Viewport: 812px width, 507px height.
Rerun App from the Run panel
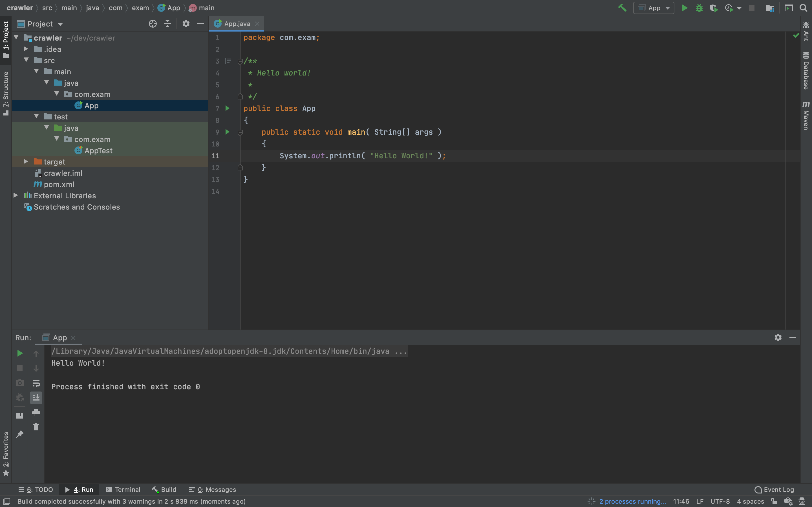20,353
